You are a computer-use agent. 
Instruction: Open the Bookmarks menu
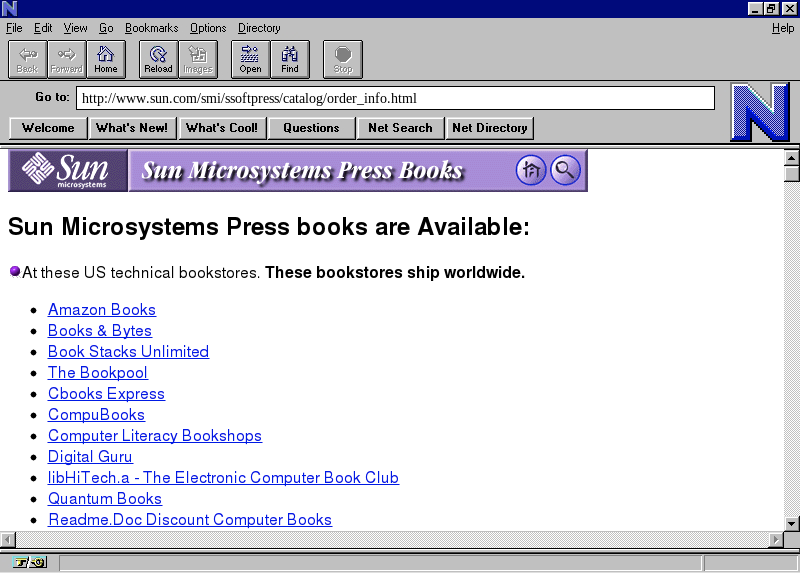tap(151, 28)
